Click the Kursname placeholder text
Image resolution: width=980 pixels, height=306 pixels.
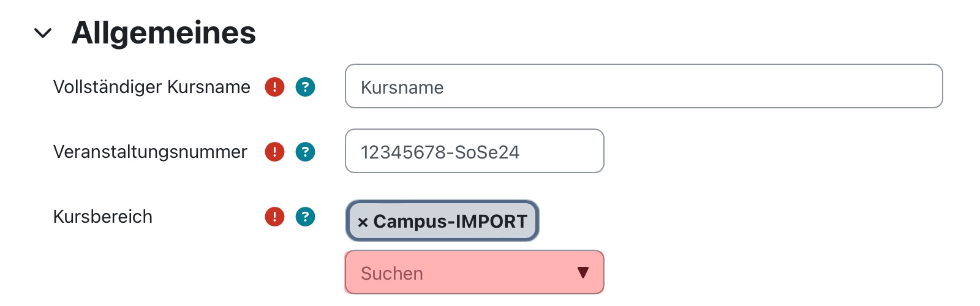point(402,88)
